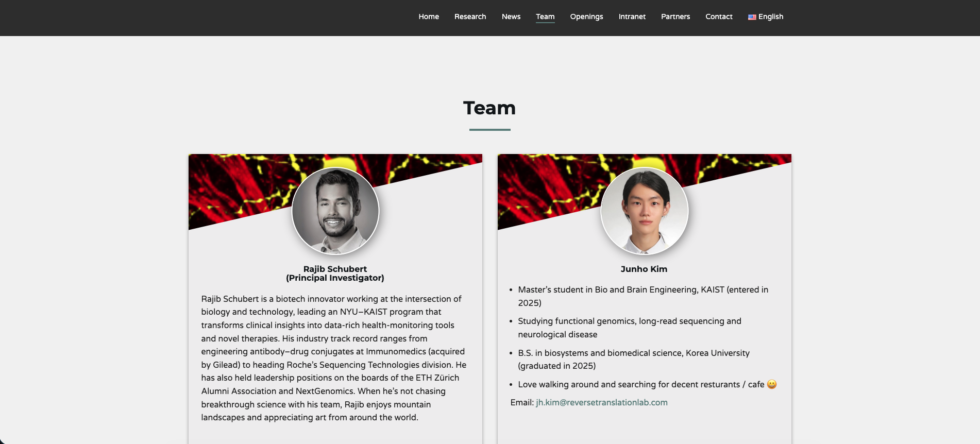This screenshot has height=444, width=980.
Task: Go to the Home page
Action: tap(429, 16)
